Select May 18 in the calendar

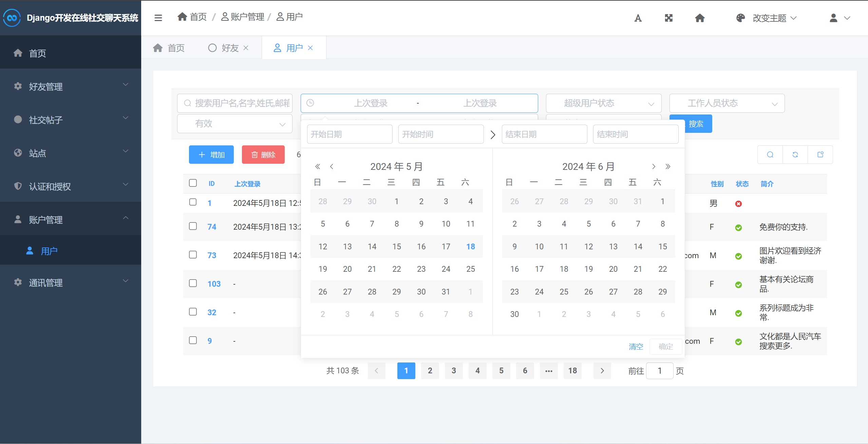tap(470, 246)
